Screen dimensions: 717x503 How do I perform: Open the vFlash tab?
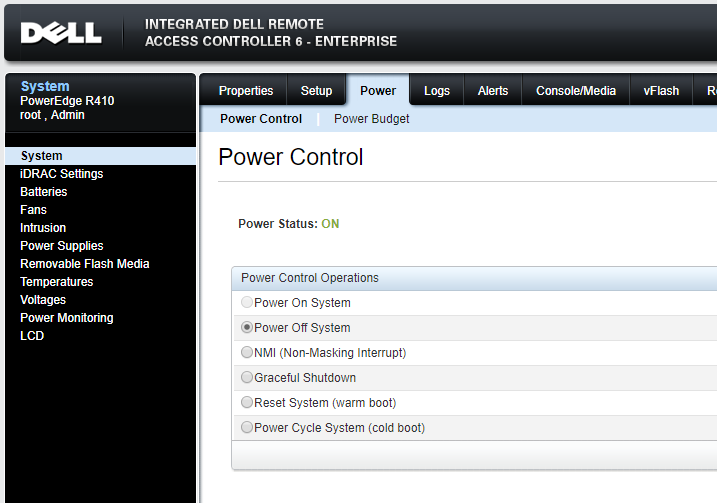point(661,91)
